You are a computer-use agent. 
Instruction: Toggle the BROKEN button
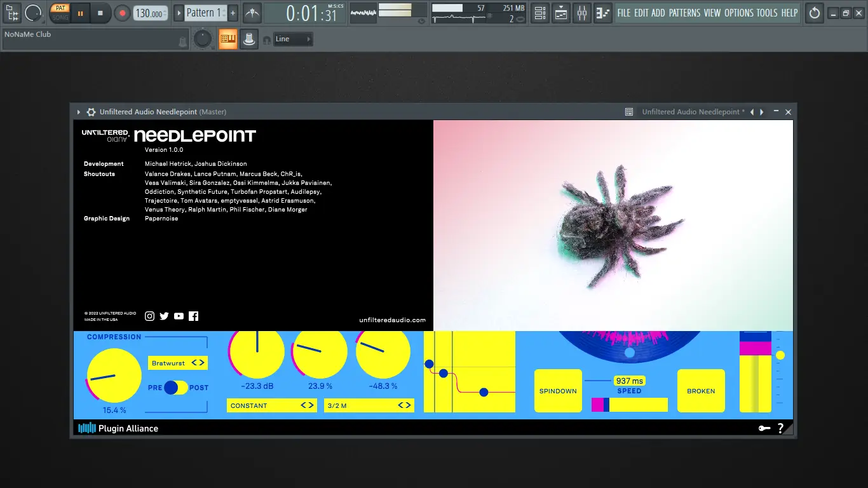[x=701, y=391]
